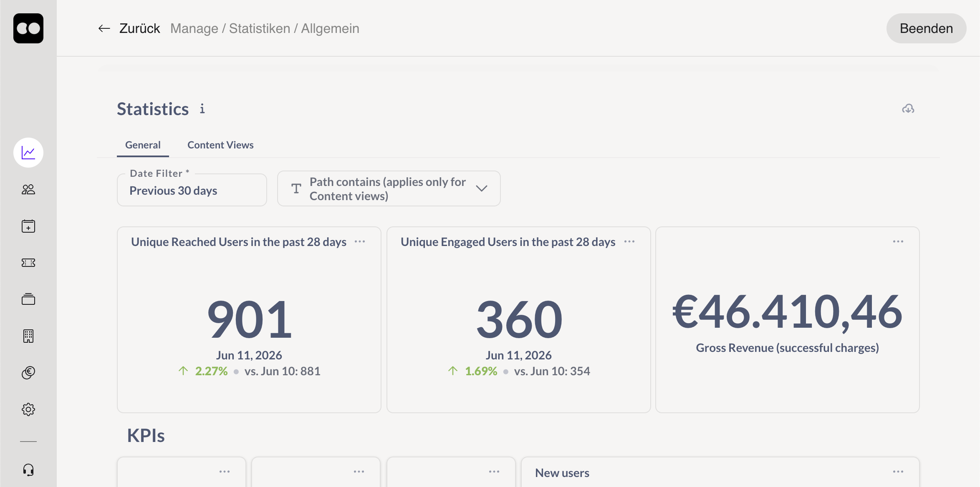The width and height of the screenshot is (980, 487).
Task: Click the cloud download export icon
Action: pyautogui.click(x=908, y=109)
